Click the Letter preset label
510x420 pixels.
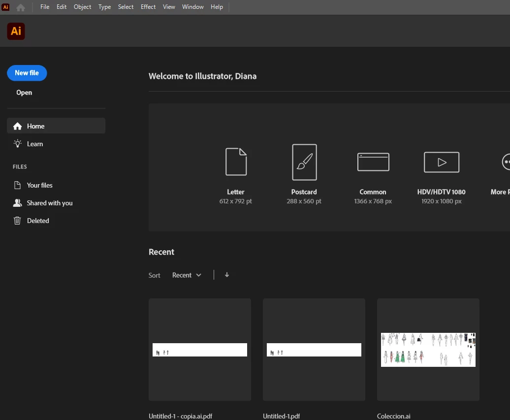(236, 192)
